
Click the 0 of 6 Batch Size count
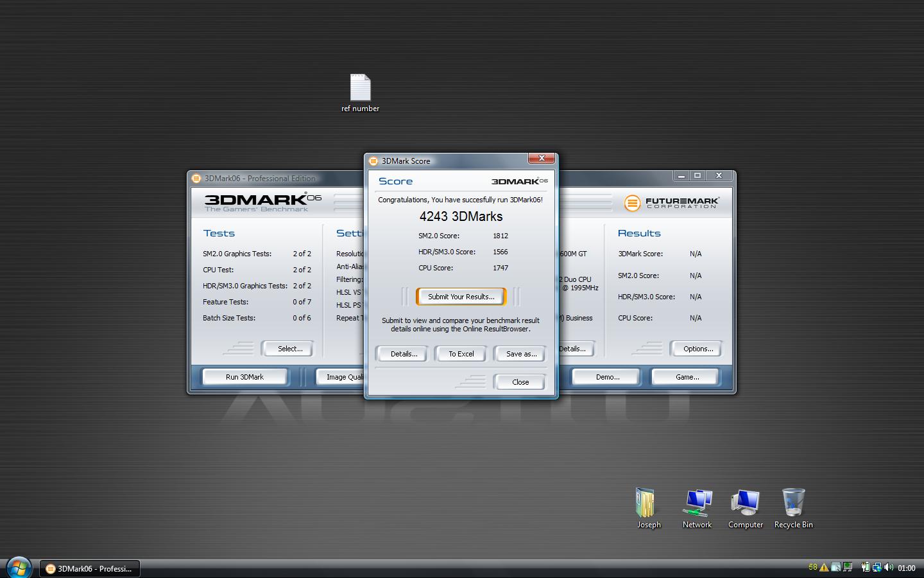pyautogui.click(x=302, y=318)
